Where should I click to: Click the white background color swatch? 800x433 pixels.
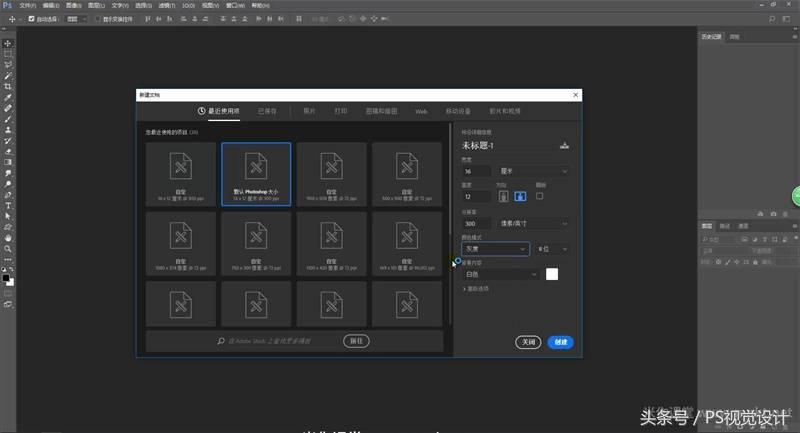click(x=551, y=274)
